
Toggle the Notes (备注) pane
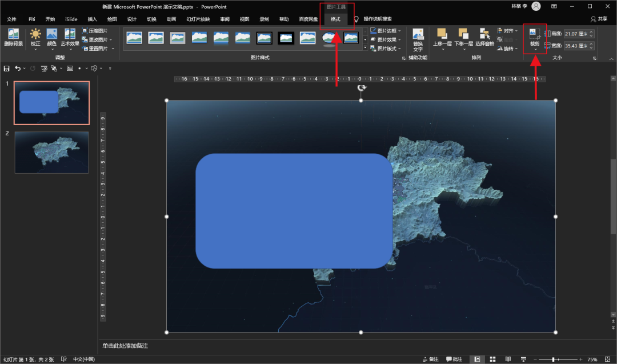coord(430,359)
